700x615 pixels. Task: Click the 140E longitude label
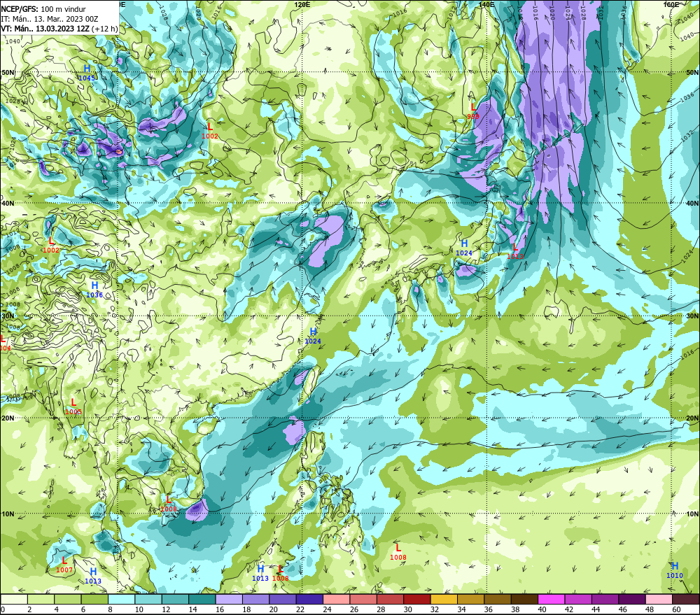point(486,4)
